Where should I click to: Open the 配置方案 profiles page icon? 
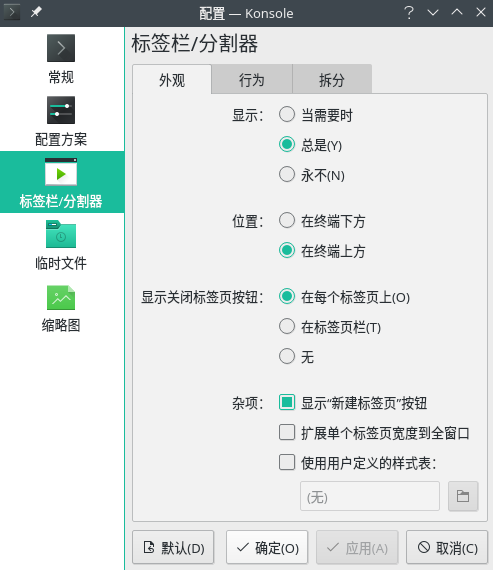point(61,110)
